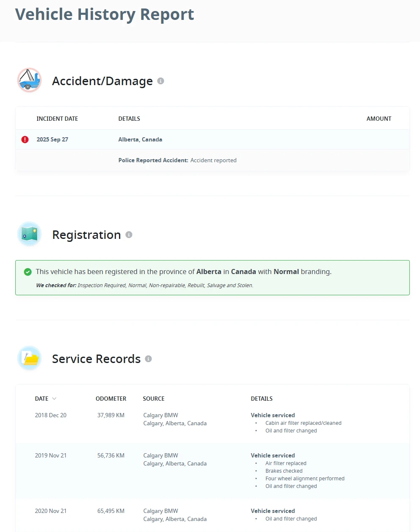Select the 2025 Sep 27 incident row
This screenshot has width=420, height=532.
click(x=213, y=139)
